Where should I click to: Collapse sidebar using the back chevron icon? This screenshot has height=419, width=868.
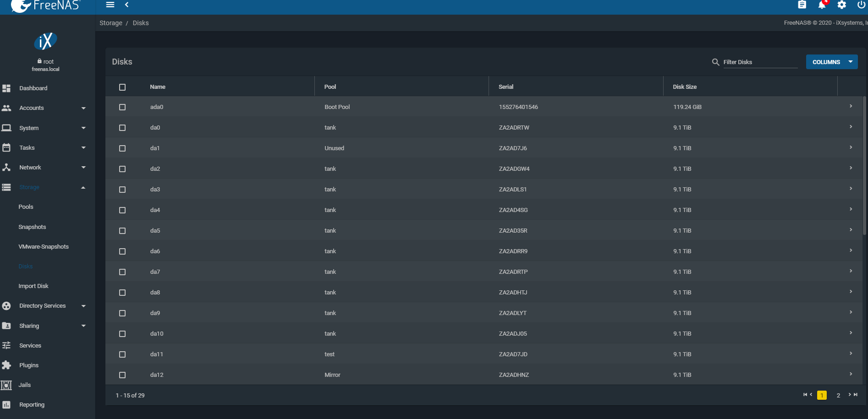pyautogui.click(x=127, y=5)
